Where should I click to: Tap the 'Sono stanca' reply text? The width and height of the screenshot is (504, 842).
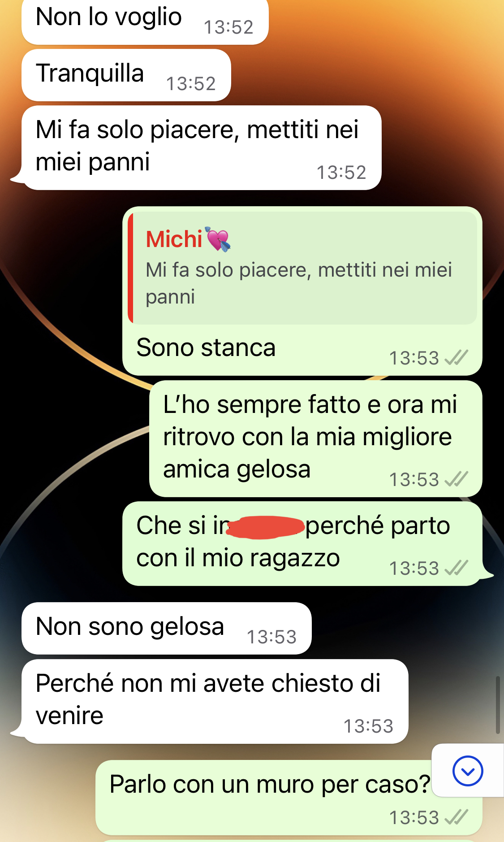coord(206,347)
